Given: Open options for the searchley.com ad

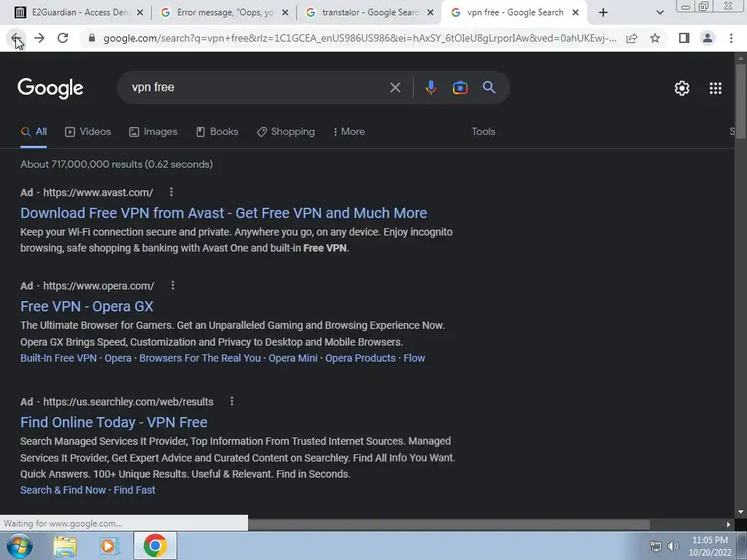Looking at the screenshot, I should [232, 402].
